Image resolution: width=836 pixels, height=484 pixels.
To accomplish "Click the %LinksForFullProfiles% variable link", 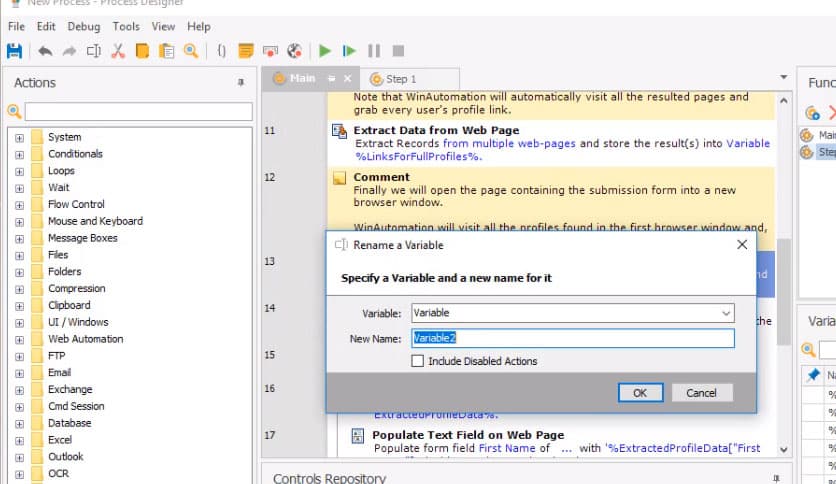I will (x=419, y=157).
